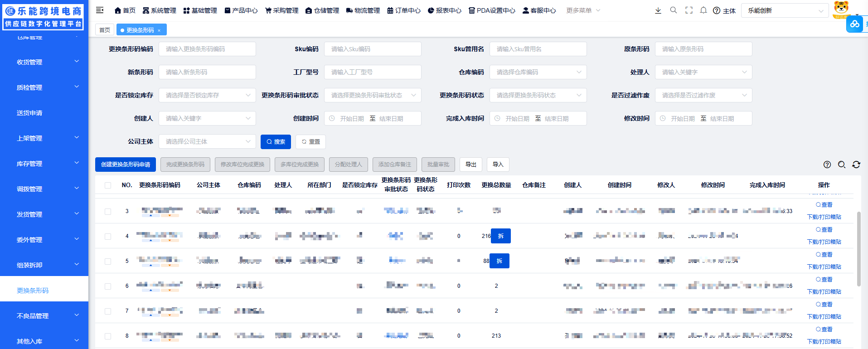Check the checkbox for row 4

click(108, 236)
